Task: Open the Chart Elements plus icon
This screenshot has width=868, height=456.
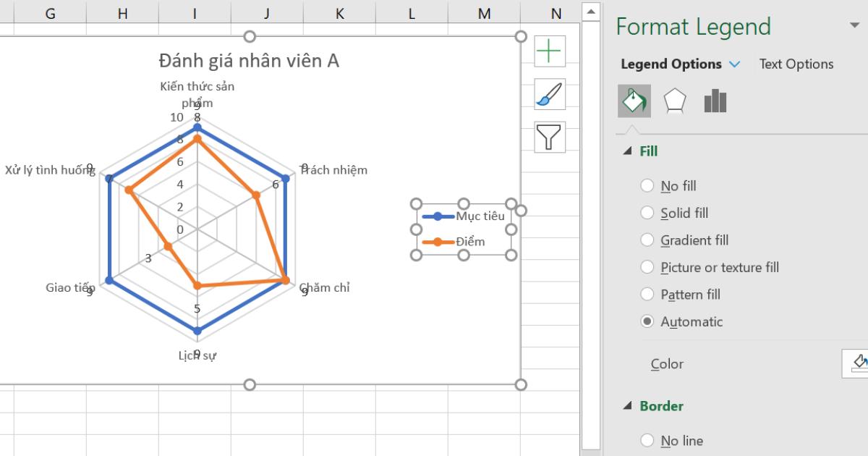Action: (549, 51)
